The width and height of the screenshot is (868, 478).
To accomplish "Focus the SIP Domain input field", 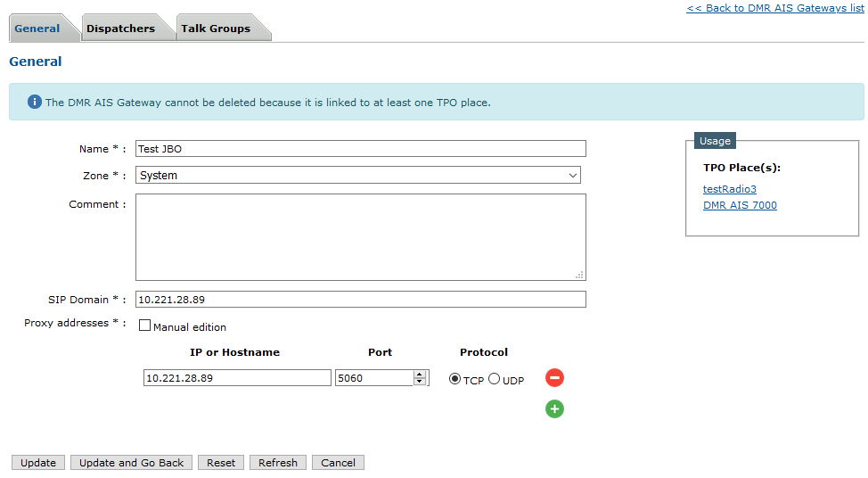I will (360, 299).
